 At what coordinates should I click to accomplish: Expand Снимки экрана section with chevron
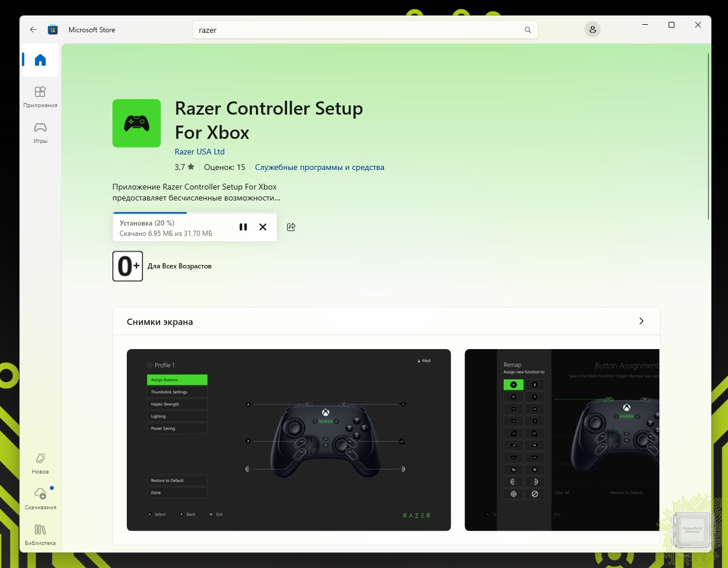tap(641, 321)
